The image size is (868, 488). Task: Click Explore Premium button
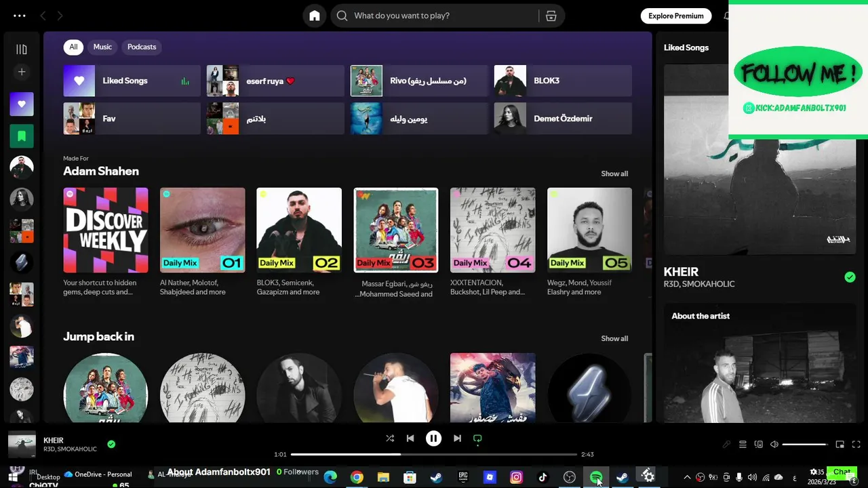pos(675,16)
